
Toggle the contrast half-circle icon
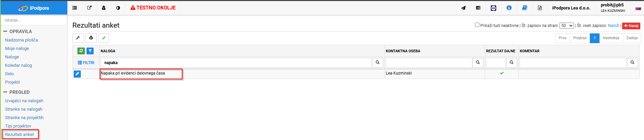pyautogui.click(x=118, y=8)
